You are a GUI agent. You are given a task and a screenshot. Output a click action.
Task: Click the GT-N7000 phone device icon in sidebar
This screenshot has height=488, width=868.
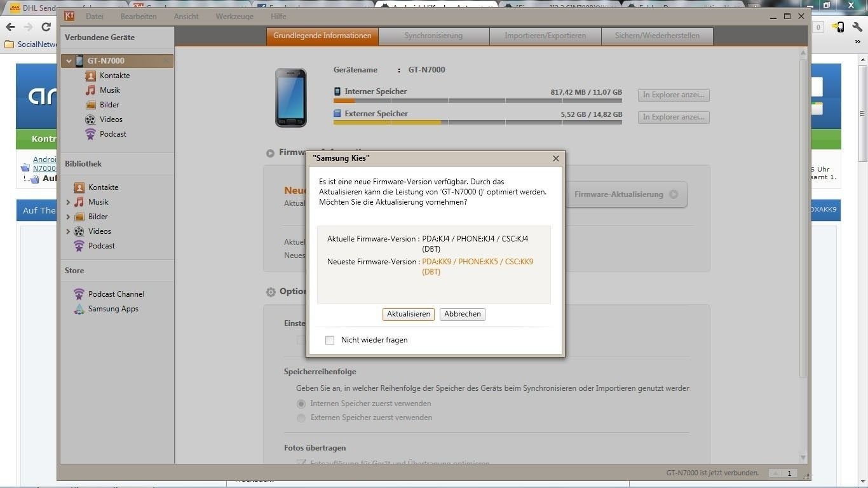tap(79, 61)
